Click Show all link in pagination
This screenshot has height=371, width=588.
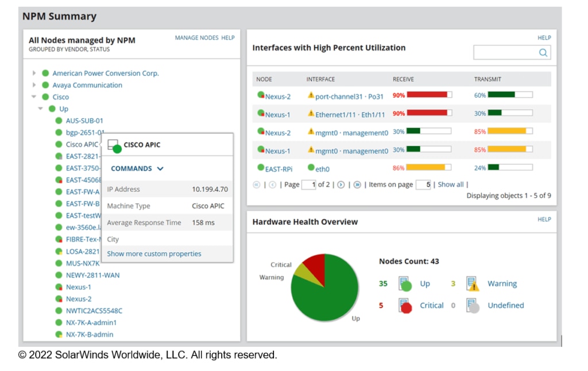click(x=450, y=184)
